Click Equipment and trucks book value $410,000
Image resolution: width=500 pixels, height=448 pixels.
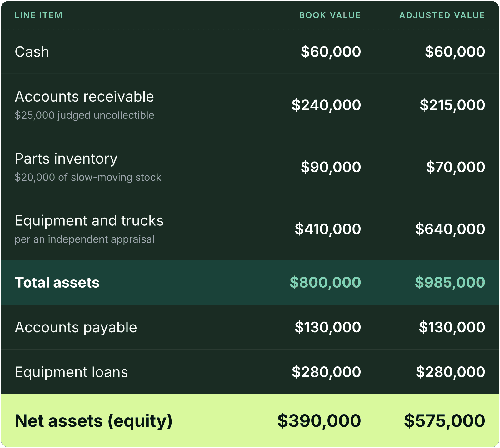coord(328,229)
